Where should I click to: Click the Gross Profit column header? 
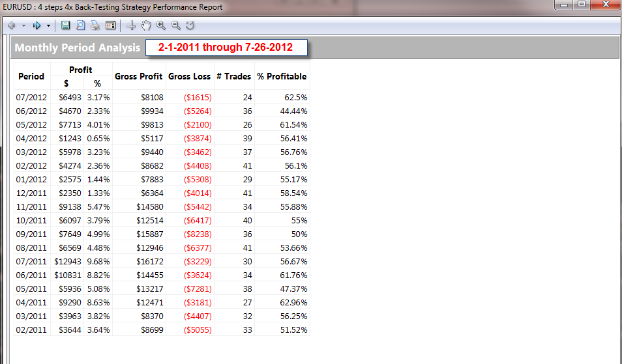pyautogui.click(x=138, y=76)
